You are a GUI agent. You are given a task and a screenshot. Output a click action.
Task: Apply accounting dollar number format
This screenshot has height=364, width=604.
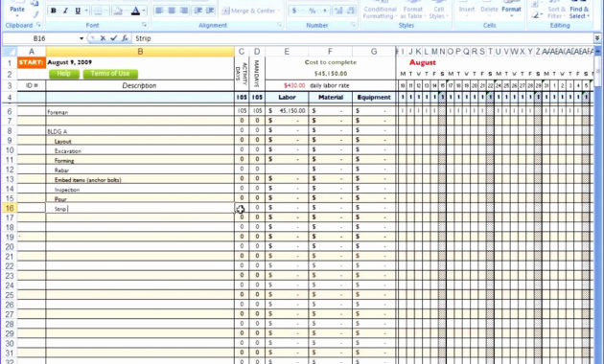point(294,11)
